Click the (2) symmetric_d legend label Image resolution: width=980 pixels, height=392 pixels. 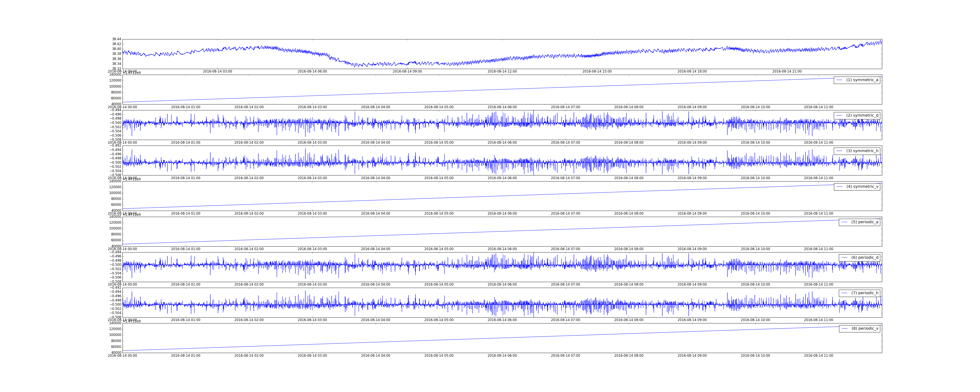point(862,115)
